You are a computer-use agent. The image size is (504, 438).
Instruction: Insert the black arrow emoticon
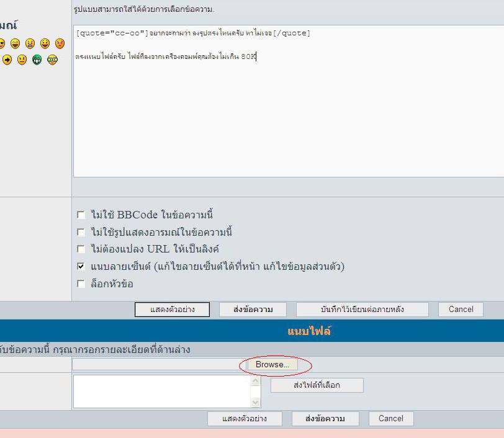pos(7,60)
